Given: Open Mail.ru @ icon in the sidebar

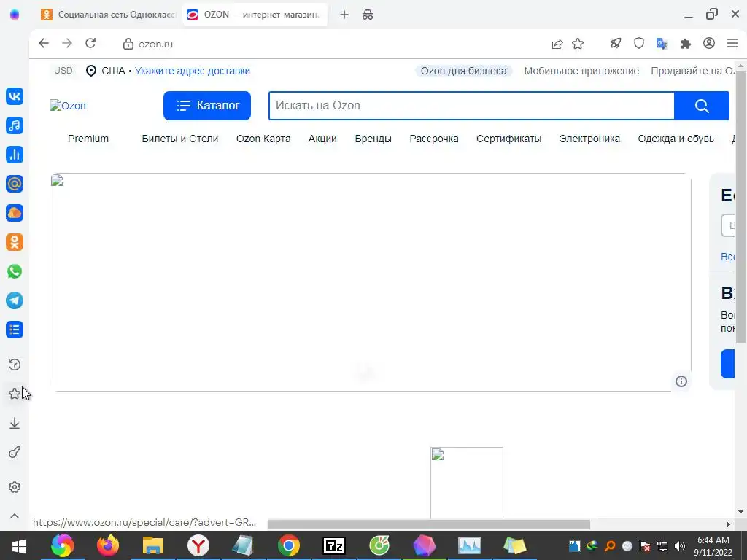Looking at the screenshot, I should 15,184.
